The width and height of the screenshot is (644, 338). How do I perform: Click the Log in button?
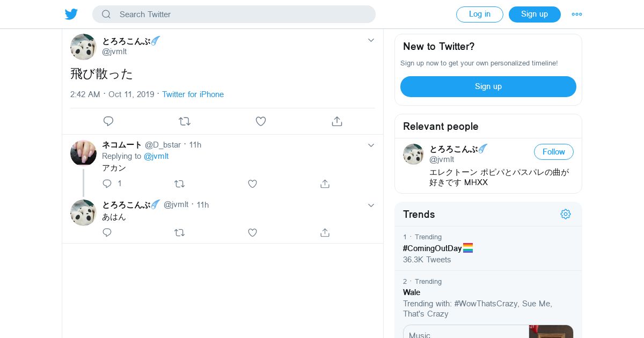479,14
